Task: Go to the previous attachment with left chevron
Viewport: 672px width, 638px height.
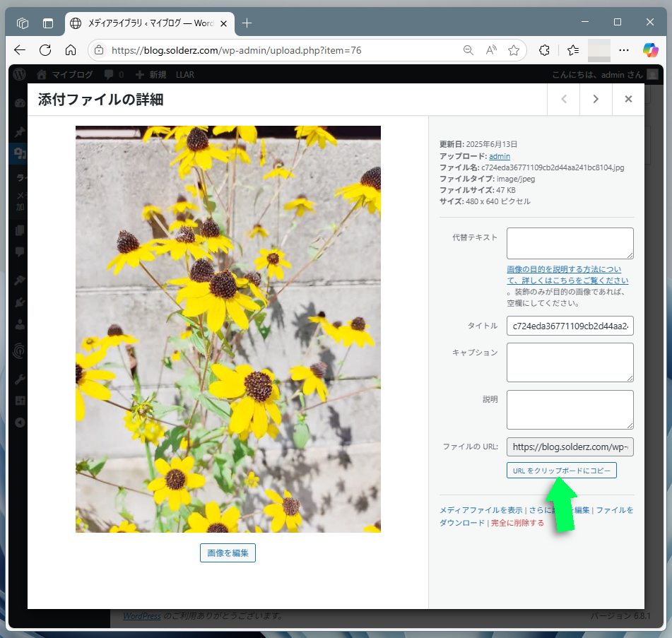Action: tap(564, 99)
